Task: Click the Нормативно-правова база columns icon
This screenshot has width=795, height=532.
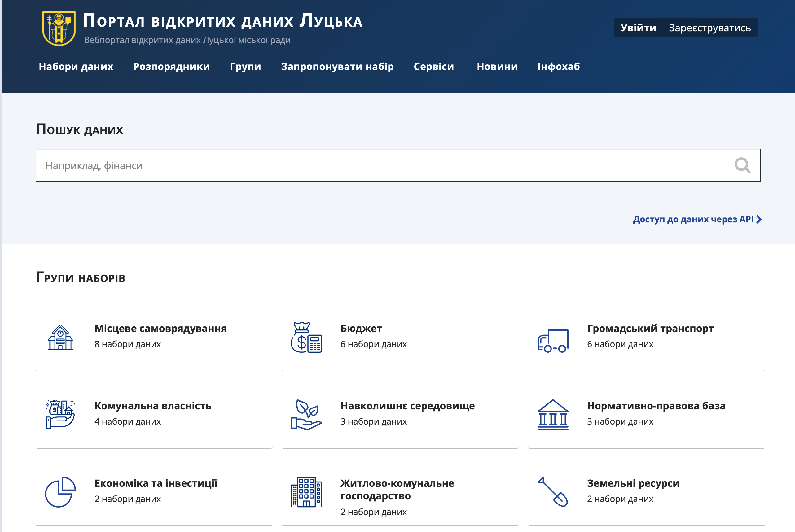Action: pos(553,415)
